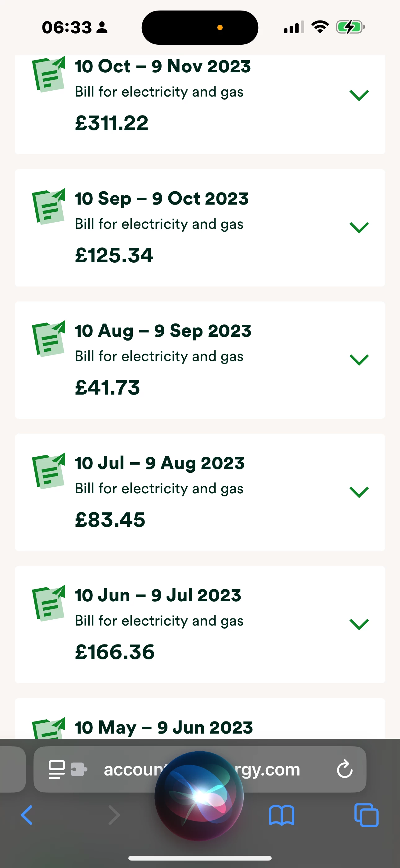400x868 pixels.
Task: Open the page settings reader icon in address bar
Action: pyautogui.click(x=57, y=769)
